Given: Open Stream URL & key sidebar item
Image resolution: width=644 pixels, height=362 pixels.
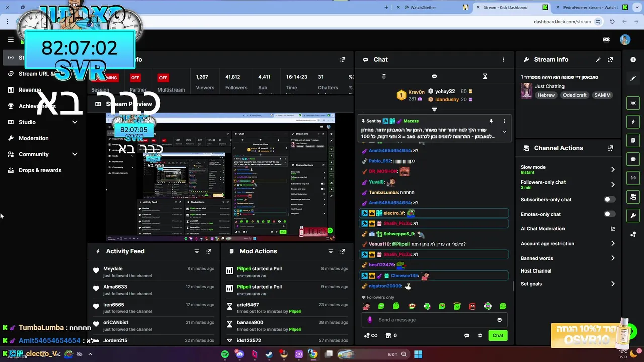Looking at the screenshot, I should point(36,74).
